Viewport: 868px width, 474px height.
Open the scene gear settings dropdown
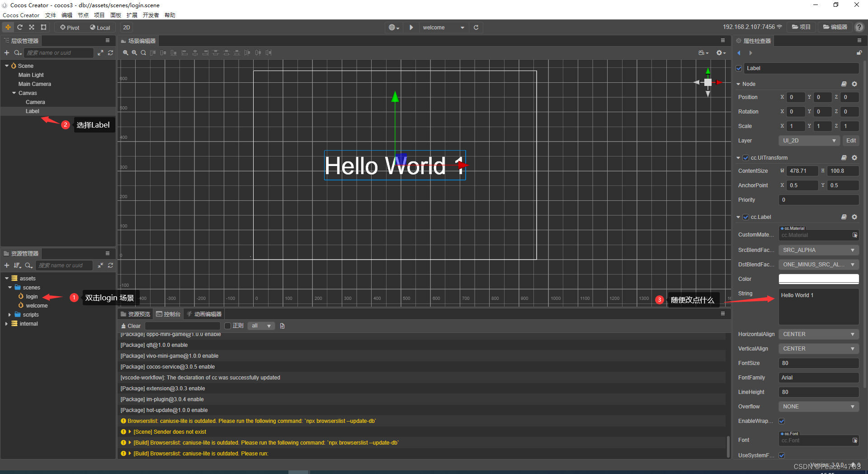click(x=721, y=53)
